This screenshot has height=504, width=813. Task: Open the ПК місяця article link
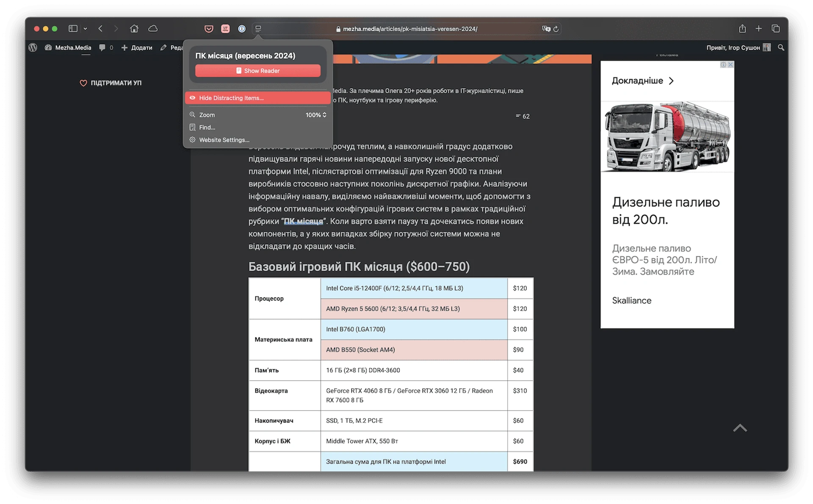303,221
